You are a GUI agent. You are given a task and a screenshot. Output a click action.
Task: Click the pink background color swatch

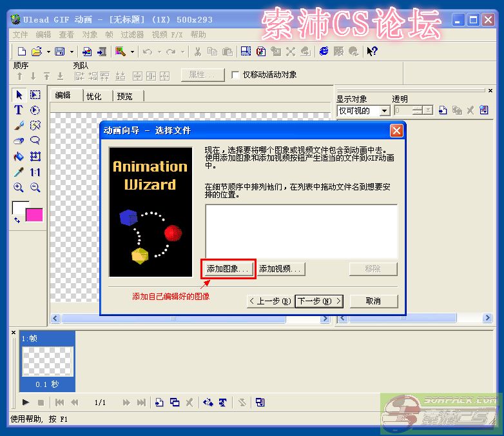pyautogui.click(x=34, y=215)
